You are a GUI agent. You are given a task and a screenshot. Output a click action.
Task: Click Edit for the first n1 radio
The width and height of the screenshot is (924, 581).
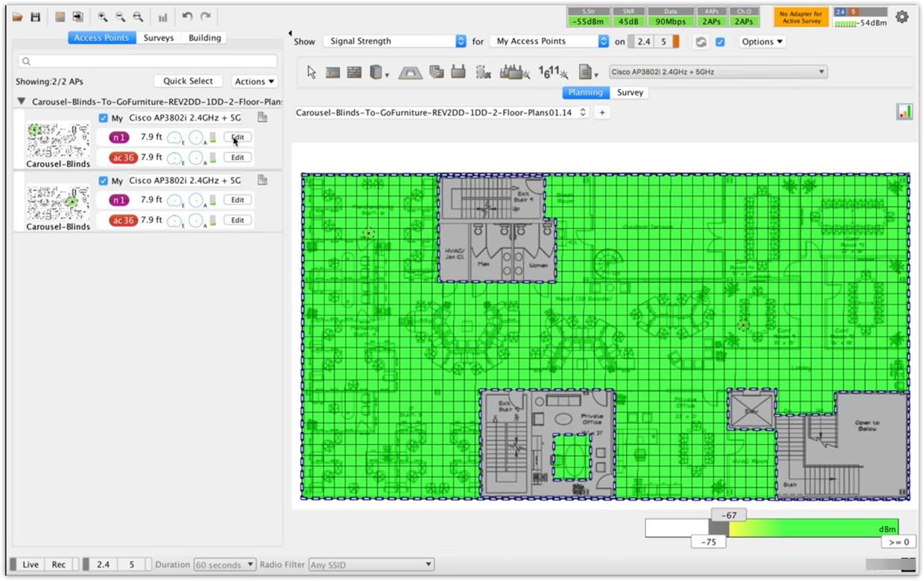(x=238, y=137)
